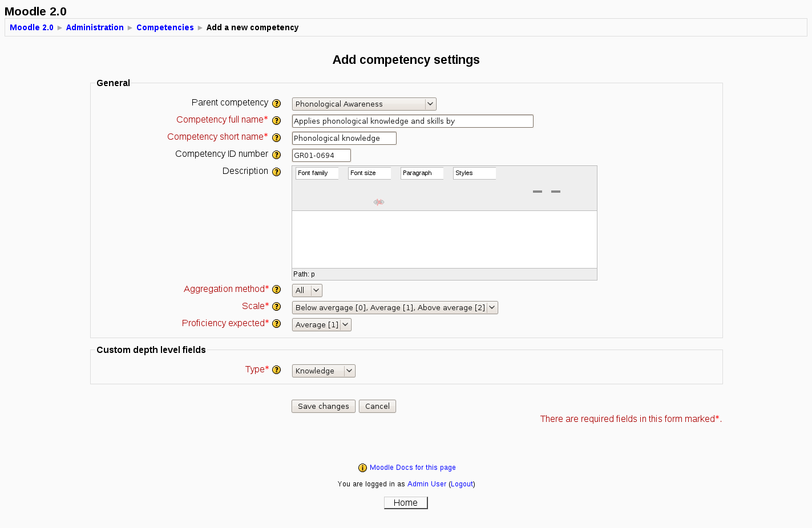Click the link icon in editor toolbar
812x528 pixels.
point(379,202)
